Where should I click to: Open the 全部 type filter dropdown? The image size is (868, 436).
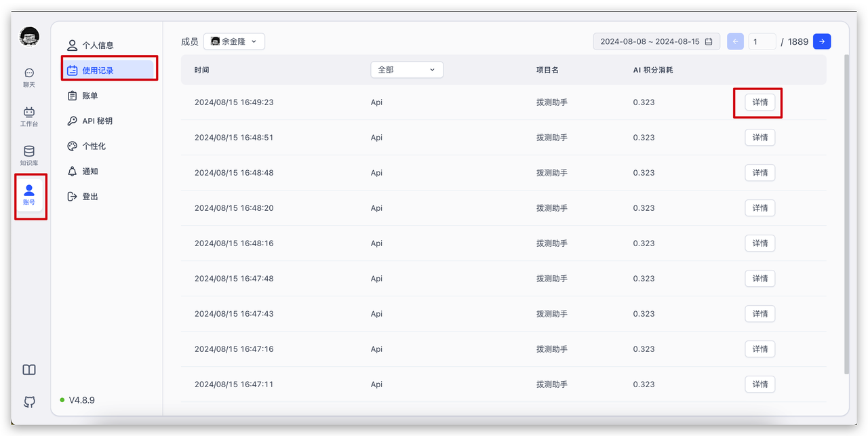406,70
